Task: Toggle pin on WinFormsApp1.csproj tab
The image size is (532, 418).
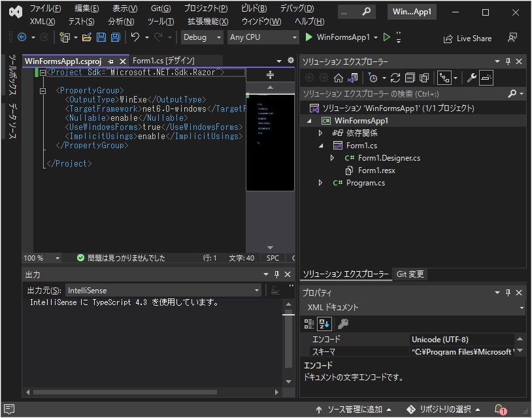Action: tap(110, 61)
